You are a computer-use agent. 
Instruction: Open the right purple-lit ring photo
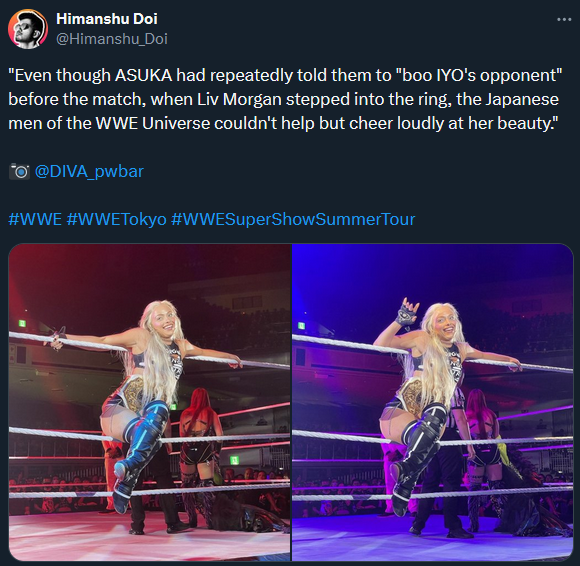pos(432,402)
